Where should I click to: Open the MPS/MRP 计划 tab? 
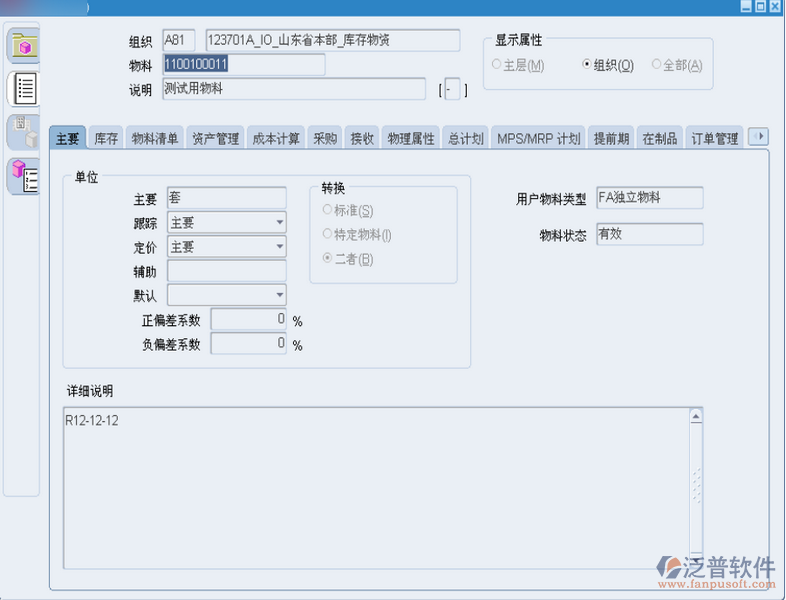538,139
